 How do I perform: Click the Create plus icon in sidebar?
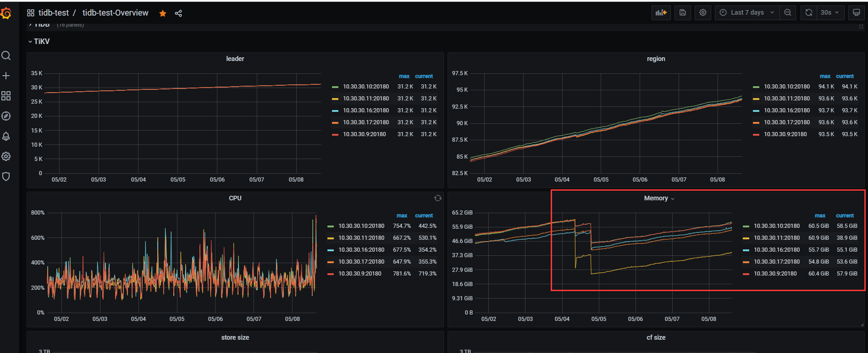[6, 76]
